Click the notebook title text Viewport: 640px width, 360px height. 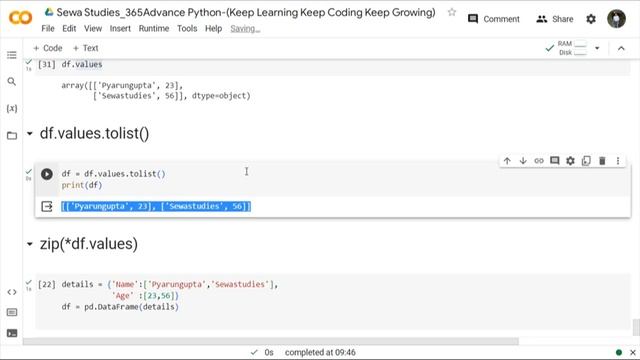coord(246,12)
